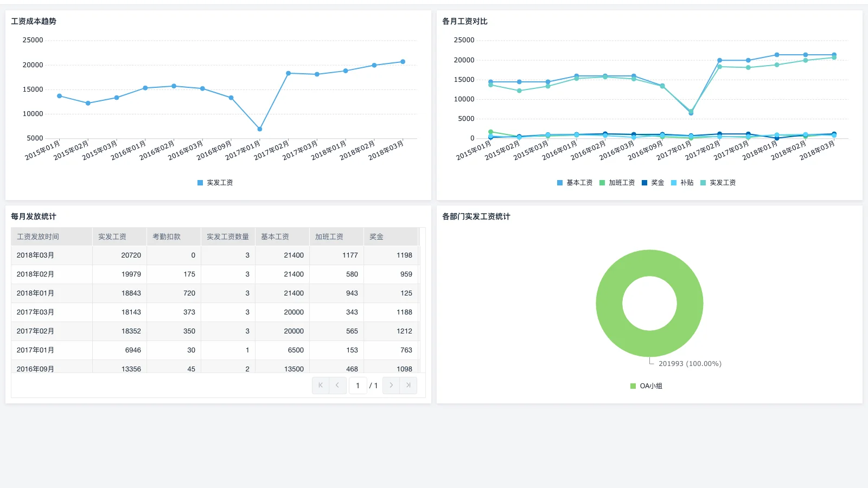Toggle 奖金 series in comparison legend
The height and width of the screenshot is (488, 868).
click(x=653, y=183)
